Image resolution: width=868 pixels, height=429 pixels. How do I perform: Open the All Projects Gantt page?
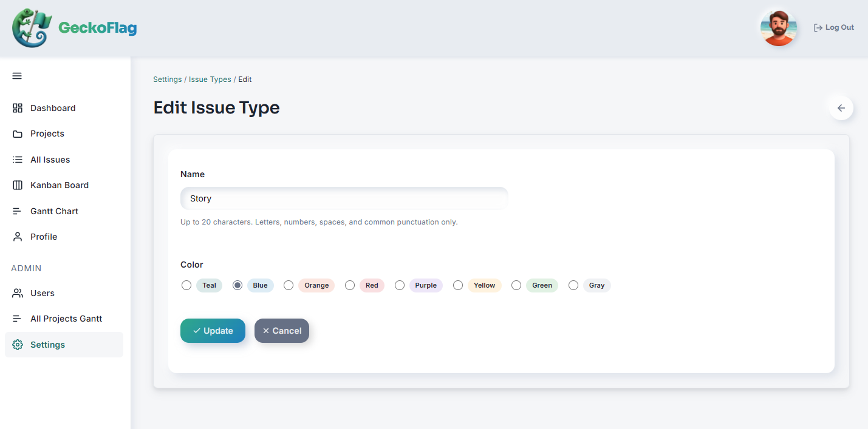(x=64, y=319)
